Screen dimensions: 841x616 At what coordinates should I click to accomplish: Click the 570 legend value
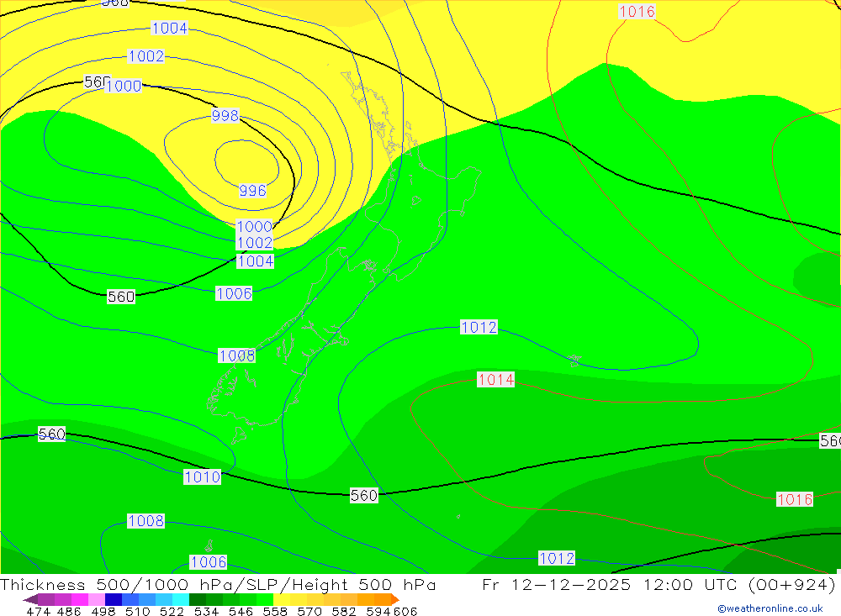click(309, 611)
